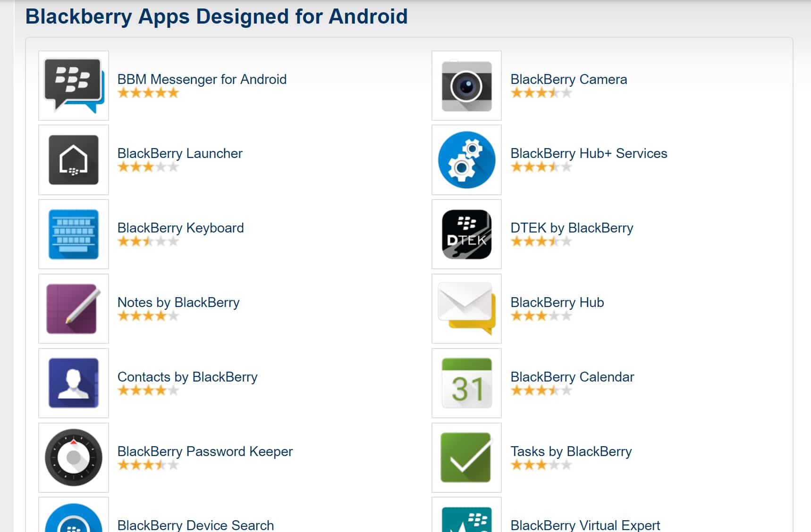Open BBM Messenger for Android link
The width and height of the screenshot is (811, 532).
click(202, 79)
